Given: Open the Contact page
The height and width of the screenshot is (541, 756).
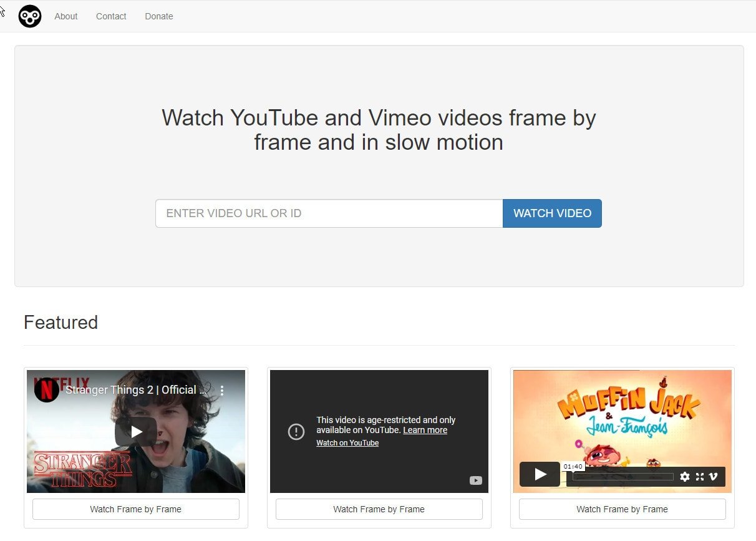Looking at the screenshot, I should coord(110,16).
